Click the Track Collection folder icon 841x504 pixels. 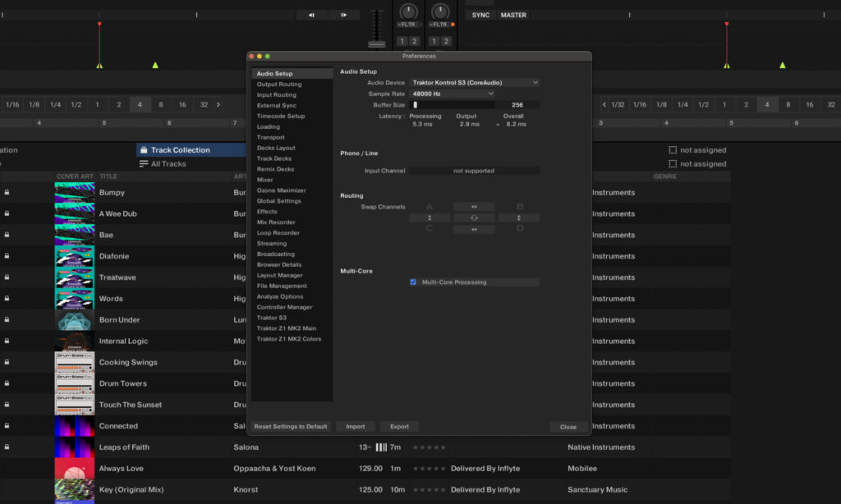pos(144,150)
